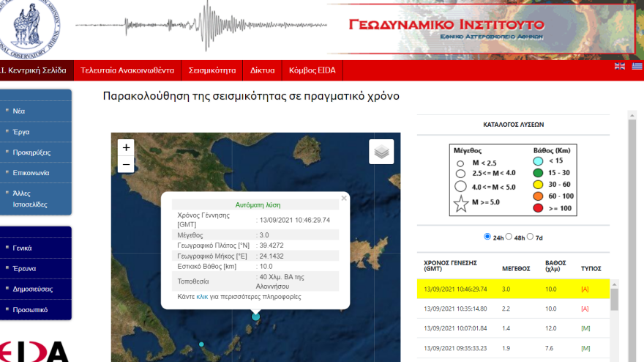The height and width of the screenshot is (362, 644).
Task: Close the earthquake info popup
Action: 344,199
